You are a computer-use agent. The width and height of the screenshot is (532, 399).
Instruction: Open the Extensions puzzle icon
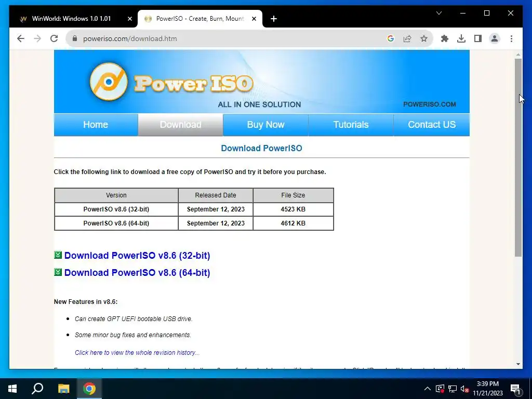click(445, 38)
